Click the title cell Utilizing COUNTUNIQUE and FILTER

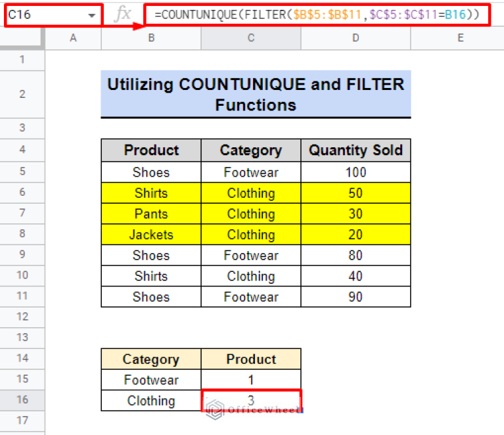coord(256,95)
